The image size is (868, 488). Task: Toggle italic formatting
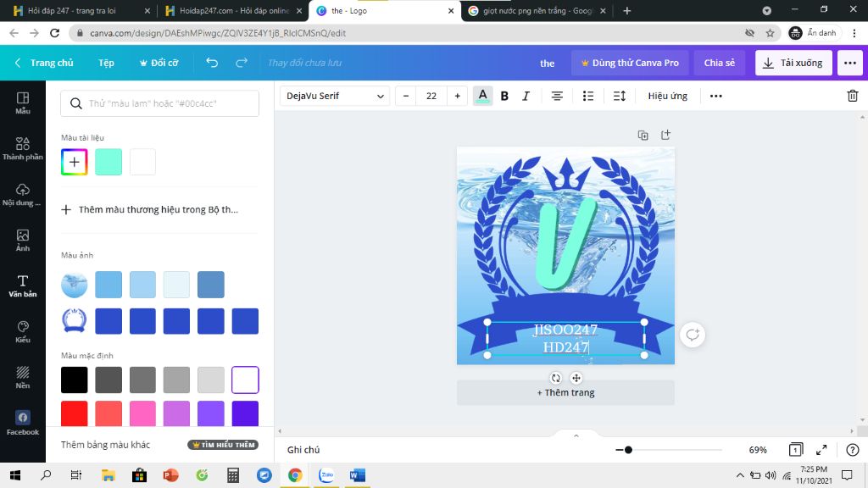point(526,96)
